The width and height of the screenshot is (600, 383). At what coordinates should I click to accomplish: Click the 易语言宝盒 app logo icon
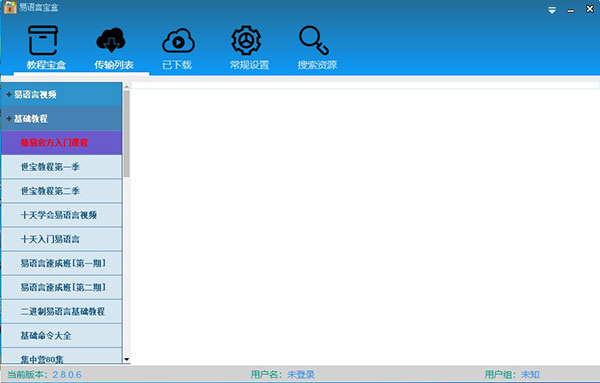coord(10,7)
